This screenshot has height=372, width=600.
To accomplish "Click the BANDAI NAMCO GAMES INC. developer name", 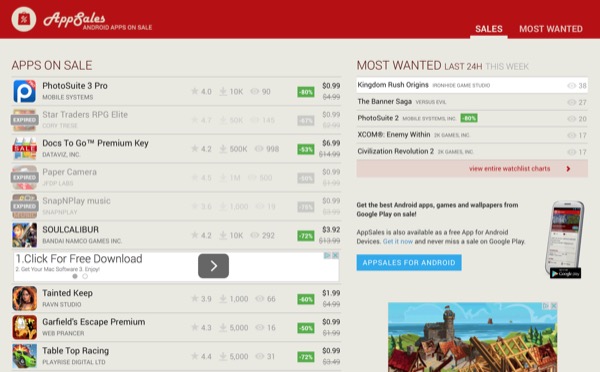I will (x=82, y=241).
